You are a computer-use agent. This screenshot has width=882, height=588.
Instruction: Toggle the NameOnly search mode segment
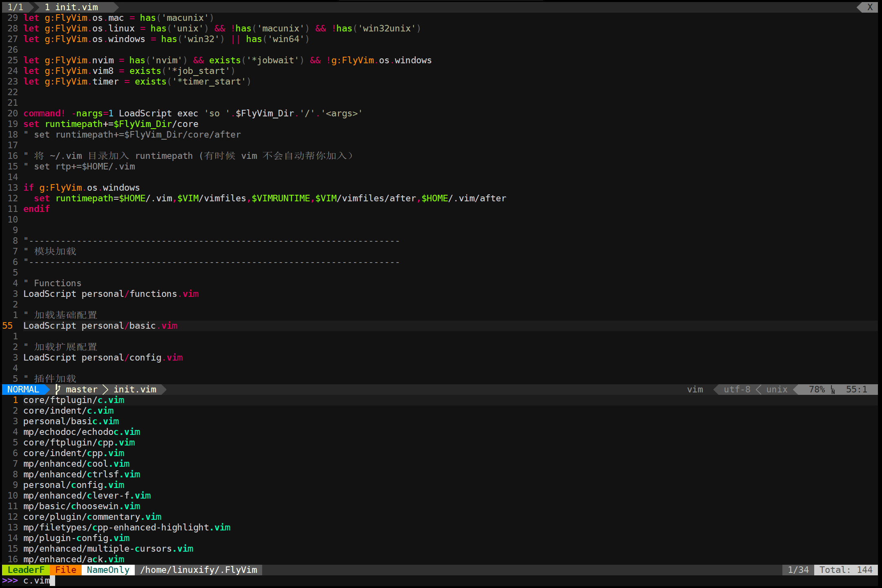[108, 570]
